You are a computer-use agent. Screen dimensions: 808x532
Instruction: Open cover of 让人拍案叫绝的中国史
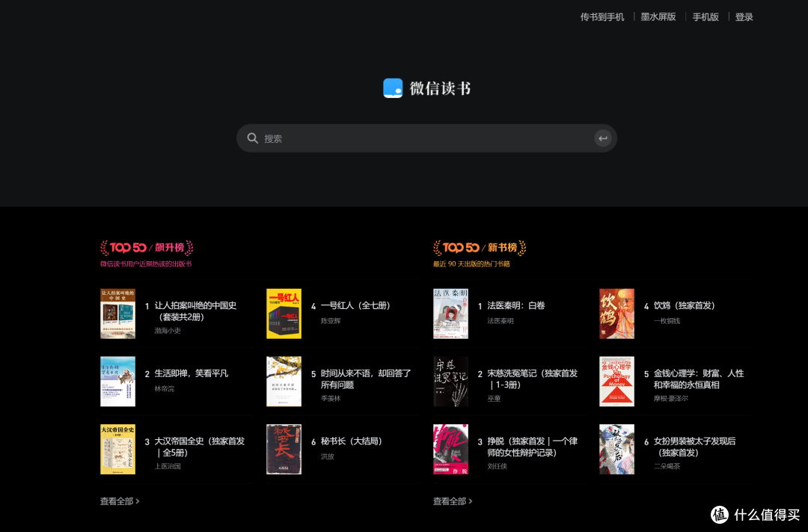coord(117,314)
